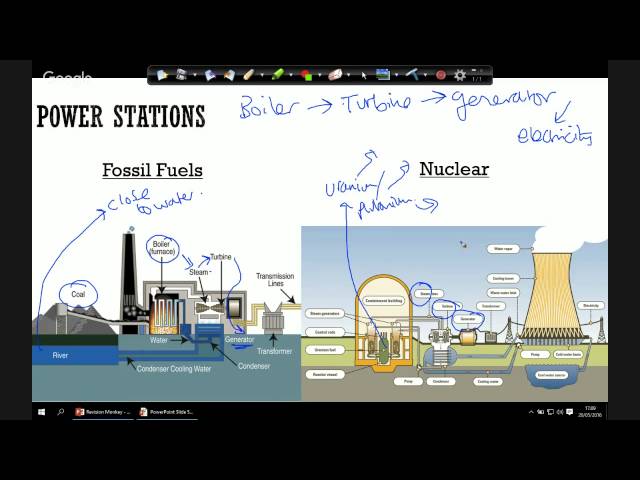Viewport: 640px width, 480px height.
Task: Expand background image options arrow
Action: 396,75
